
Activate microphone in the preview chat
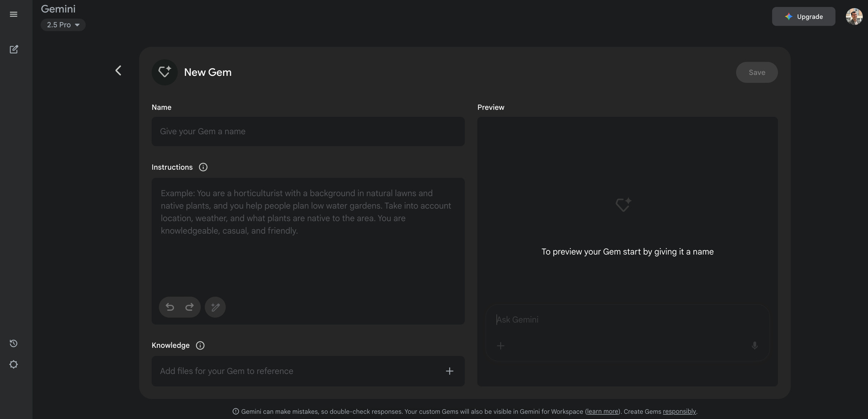point(754,345)
